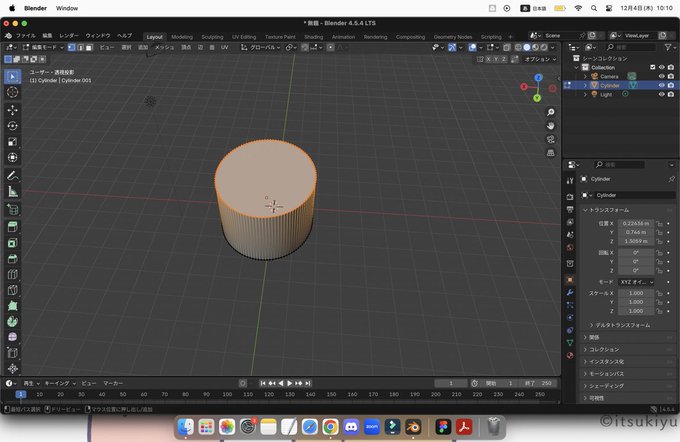Select the Annotate tool
Viewport: 680px width, 442px height.
pos(13,176)
